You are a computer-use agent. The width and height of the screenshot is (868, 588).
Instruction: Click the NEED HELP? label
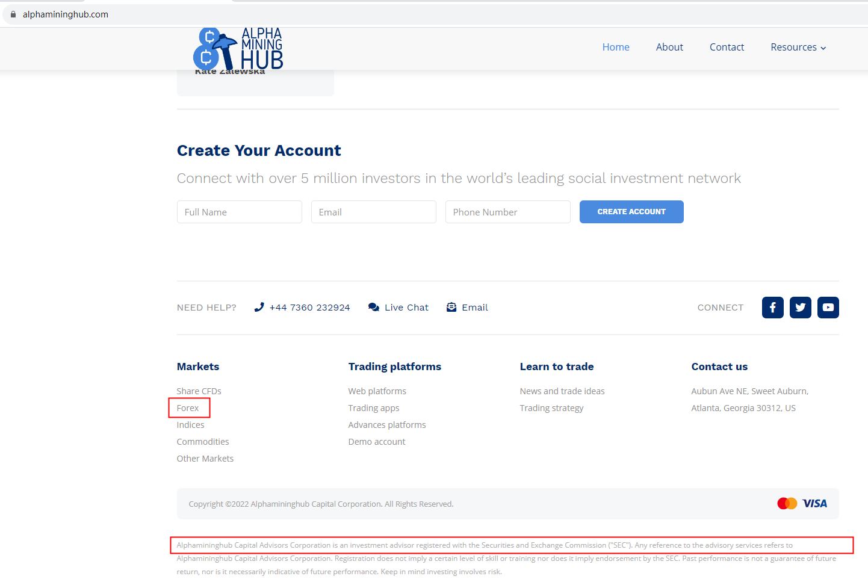coord(206,308)
